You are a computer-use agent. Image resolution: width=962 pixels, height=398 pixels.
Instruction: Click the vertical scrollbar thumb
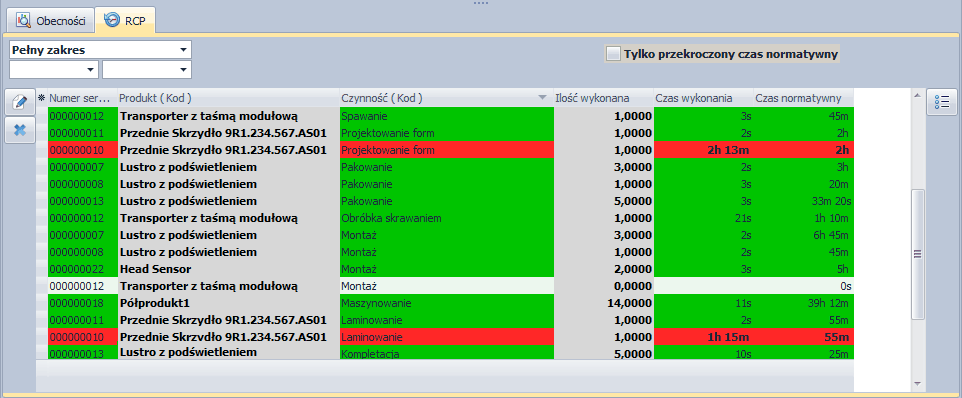(918, 254)
